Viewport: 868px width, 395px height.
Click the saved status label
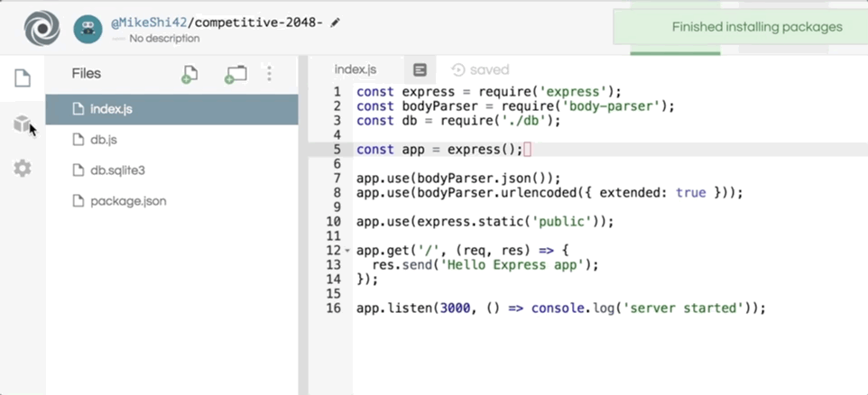click(x=489, y=69)
